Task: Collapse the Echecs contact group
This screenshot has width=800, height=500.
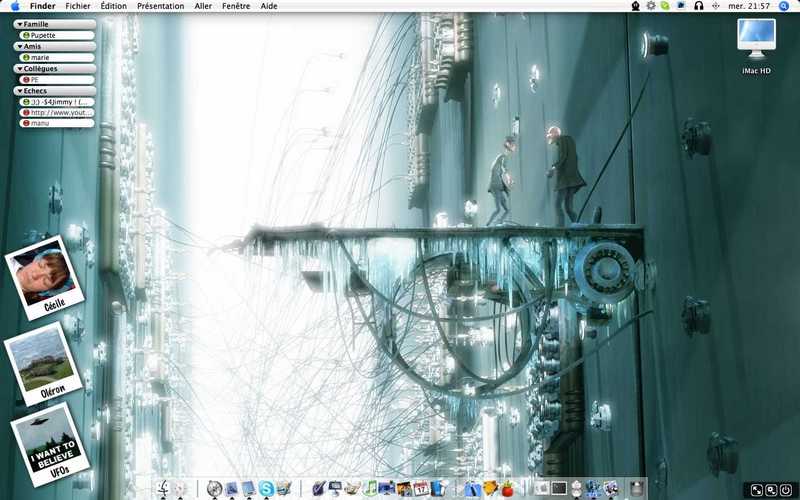Action: 20,91
